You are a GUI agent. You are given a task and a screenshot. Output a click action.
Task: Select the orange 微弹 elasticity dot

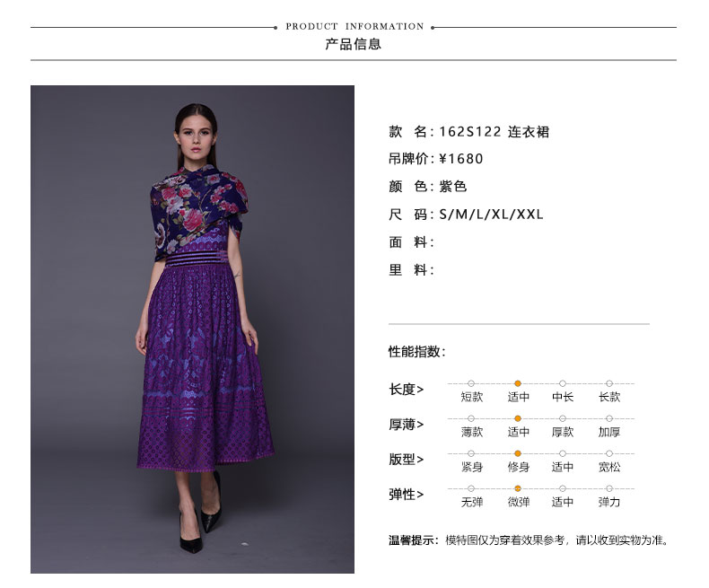coord(518,488)
